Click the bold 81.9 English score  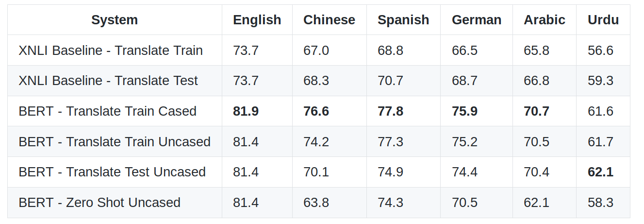coord(246,111)
